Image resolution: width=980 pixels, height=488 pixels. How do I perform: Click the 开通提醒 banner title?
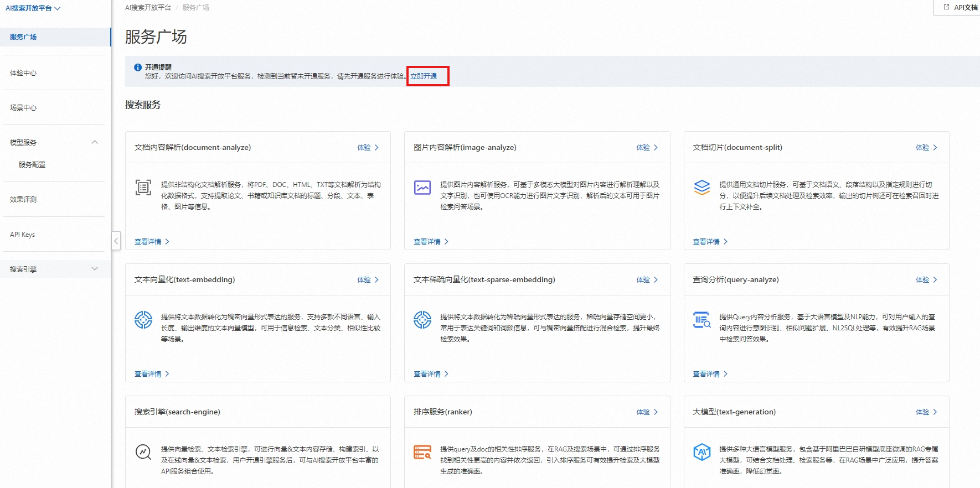(158, 68)
